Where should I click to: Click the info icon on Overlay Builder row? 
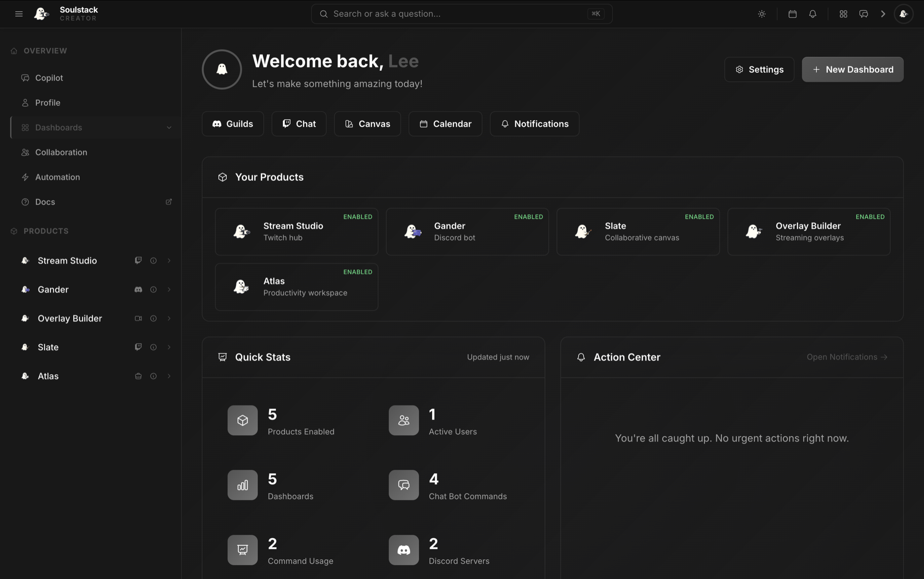pyautogui.click(x=154, y=318)
